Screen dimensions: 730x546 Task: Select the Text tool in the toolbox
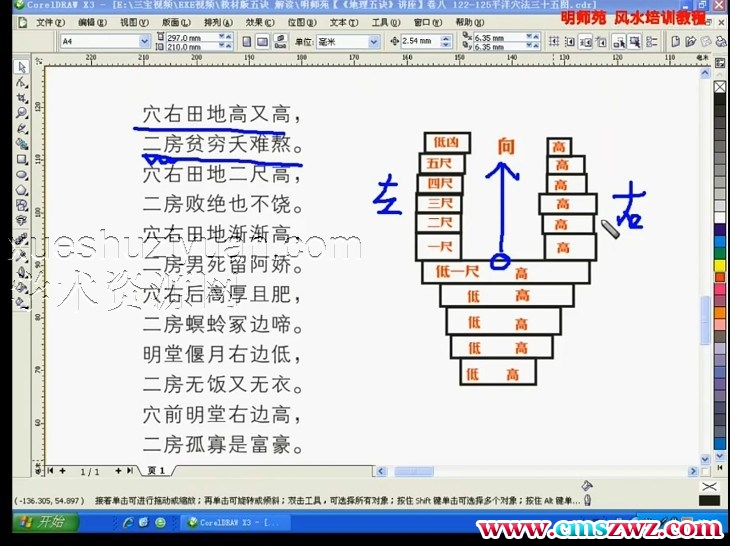[21, 220]
